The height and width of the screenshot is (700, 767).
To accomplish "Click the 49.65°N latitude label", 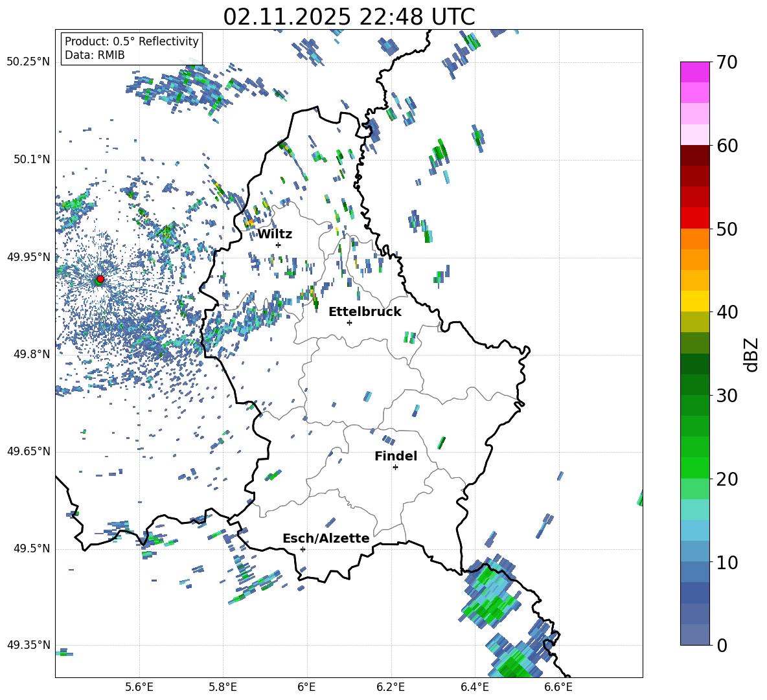I will (x=29, y=451).
